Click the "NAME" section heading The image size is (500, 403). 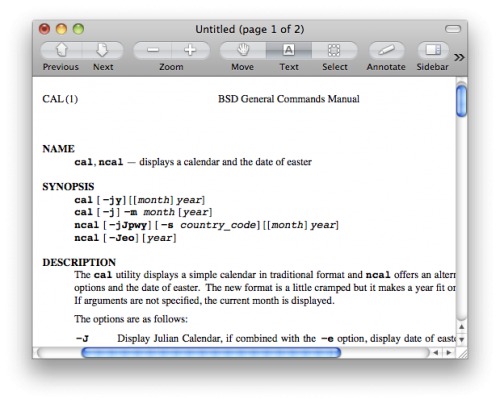[x=58, y=149]
